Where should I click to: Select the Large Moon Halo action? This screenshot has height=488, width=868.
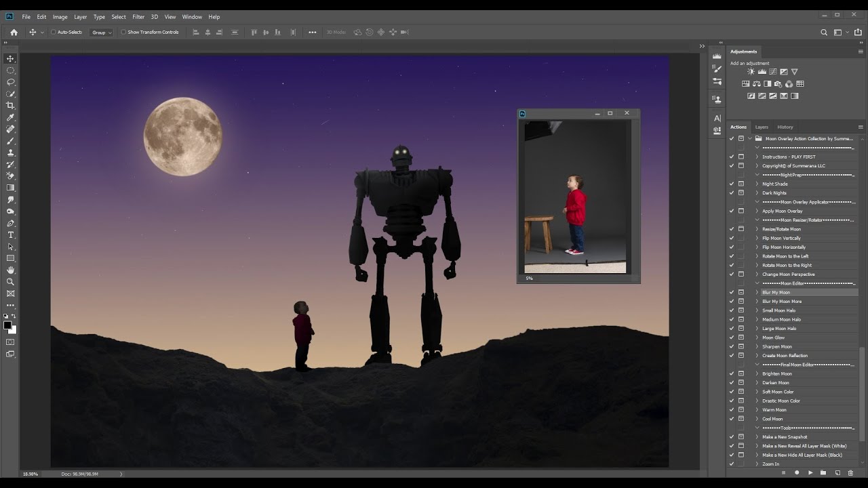[779, 328]
